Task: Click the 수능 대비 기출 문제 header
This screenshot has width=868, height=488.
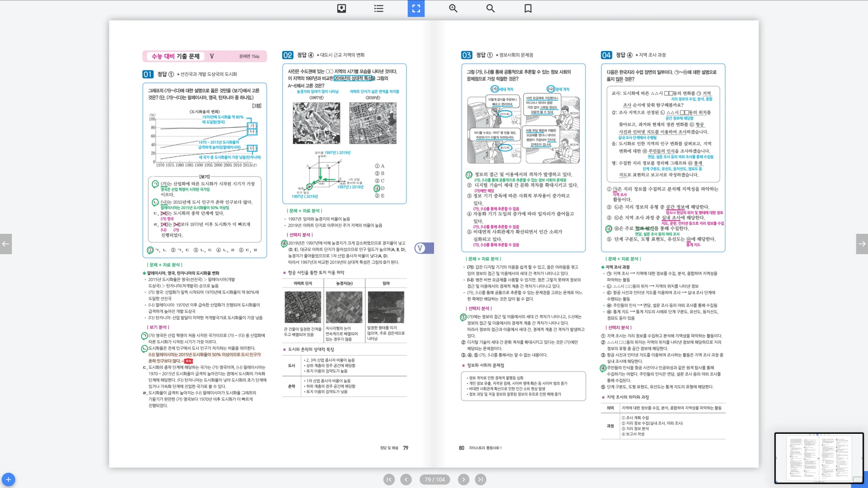Action: [175, 56]
